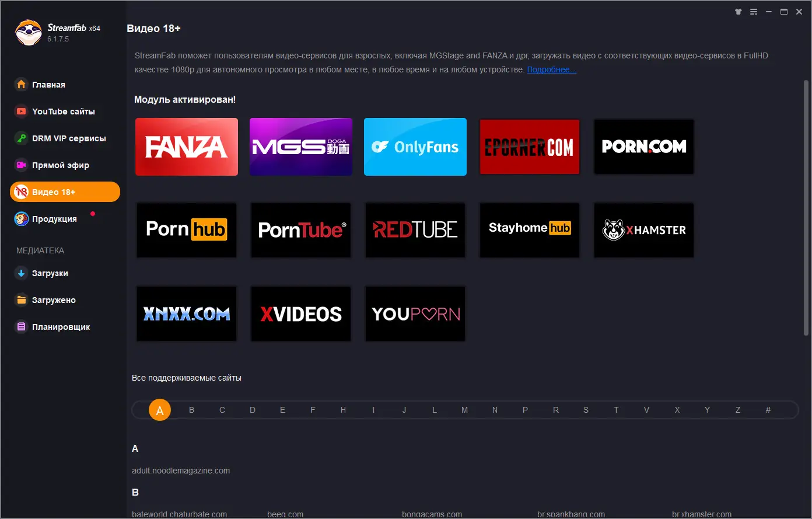Jump to letter X sites

(x=677, y=410)
